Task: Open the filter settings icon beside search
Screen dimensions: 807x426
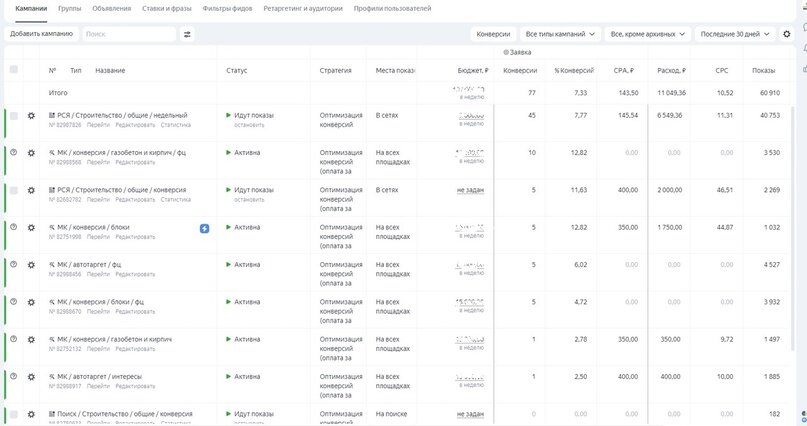Action: click(x=187, y=34)
